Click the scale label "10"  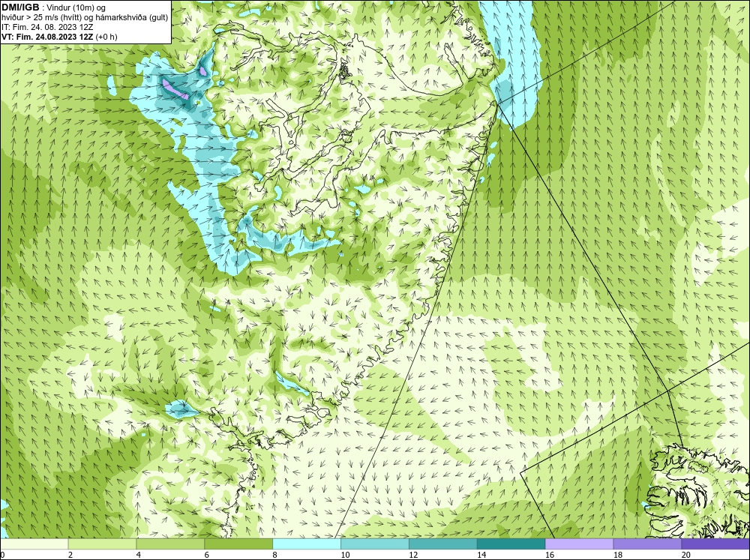click(x=345, y=555)
